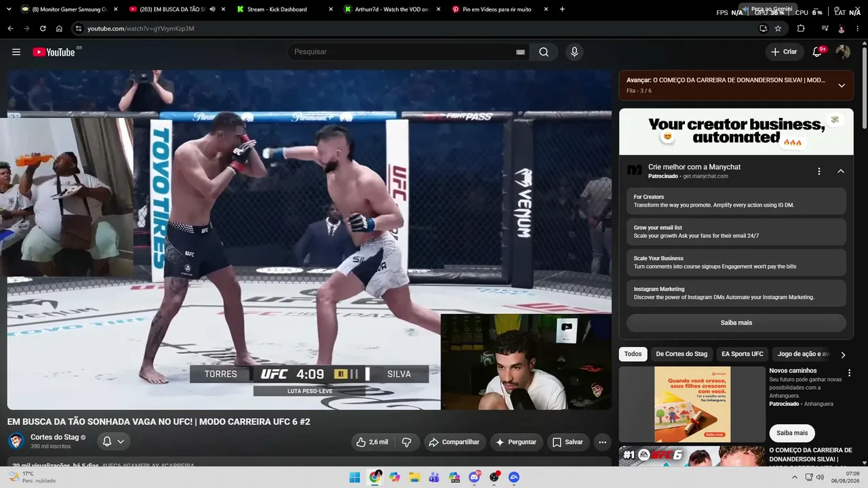Open the account avatar menu
This screenshot has height=488, width=868.
click(843, 52)
